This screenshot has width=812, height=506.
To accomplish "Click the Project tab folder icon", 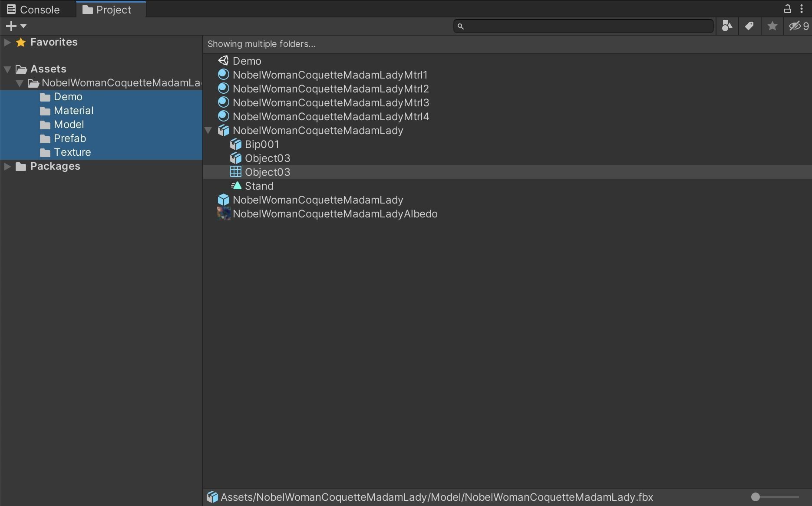I will [88, 10].
